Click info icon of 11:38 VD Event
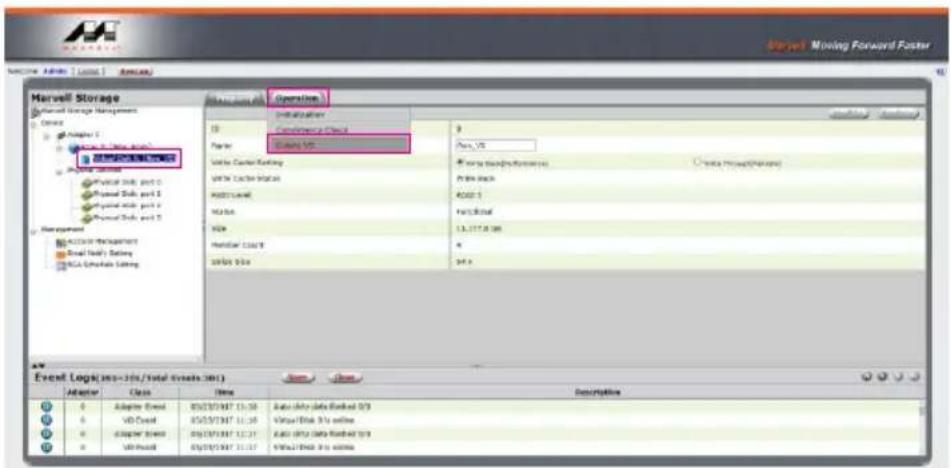This screenshot has width=951, height=468. (x=46, y=420)
